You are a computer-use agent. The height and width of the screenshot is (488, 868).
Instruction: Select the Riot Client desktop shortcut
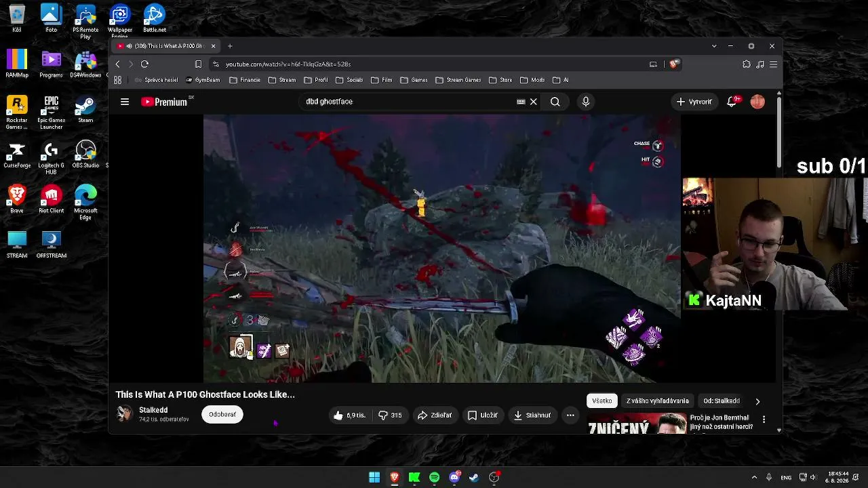(x=52, y=200)
